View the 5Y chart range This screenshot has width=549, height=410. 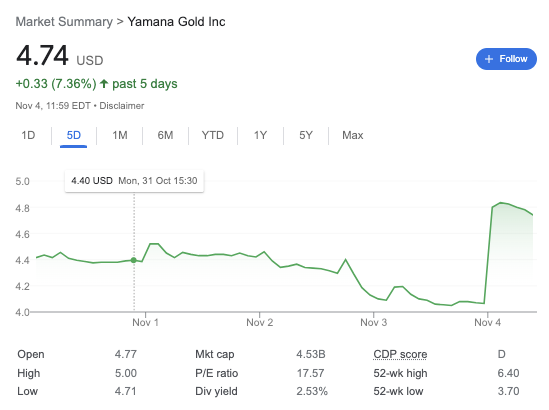pos(306,135)
